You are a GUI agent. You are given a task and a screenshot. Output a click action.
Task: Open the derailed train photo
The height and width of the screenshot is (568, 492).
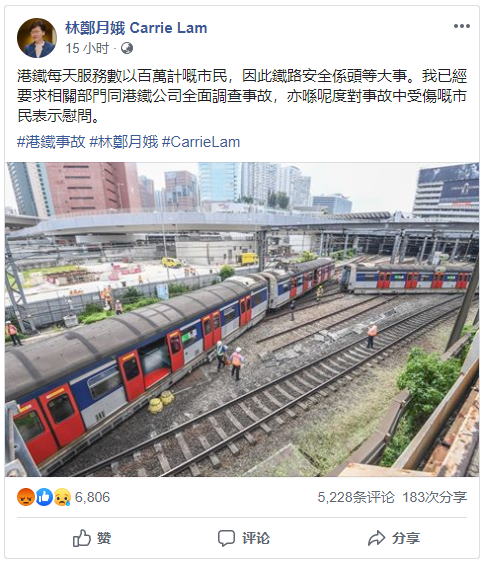[x=242, y=319]
